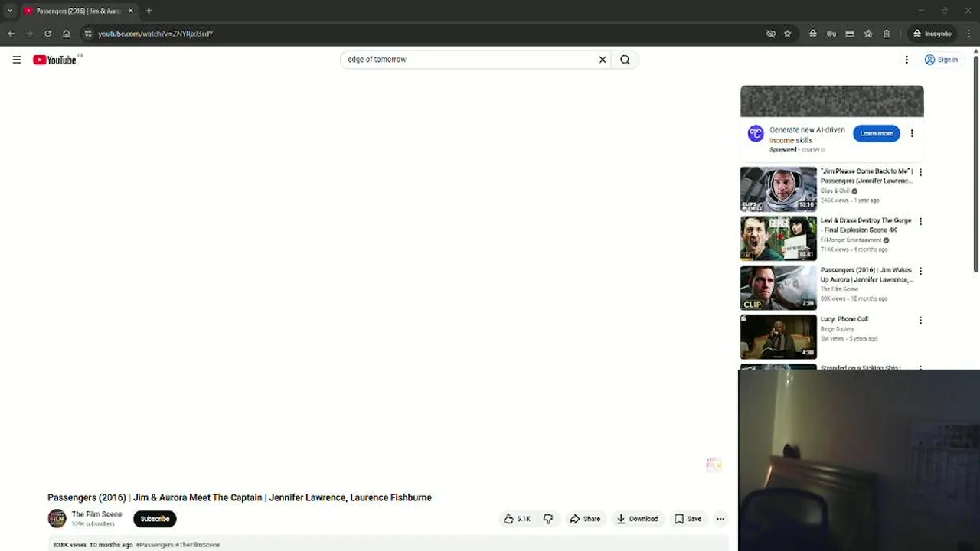Reload the page
The image size is (980, 551).
point(48,34)
